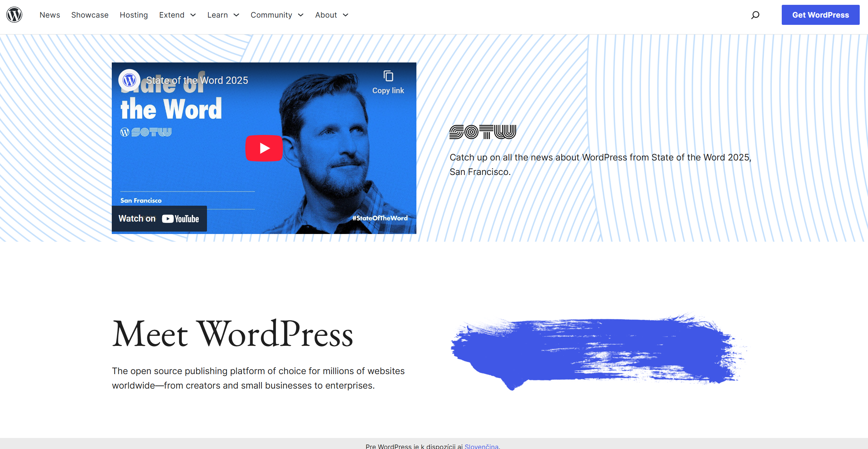Open the video title State of the Word 2025
The width and height of the screenshot is (868, 449).
tap(197, 80)
